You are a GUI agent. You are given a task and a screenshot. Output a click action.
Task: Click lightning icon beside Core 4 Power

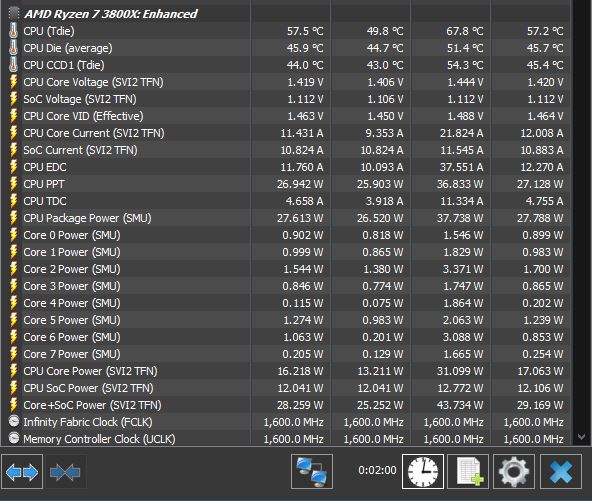(x=13, y=303)
